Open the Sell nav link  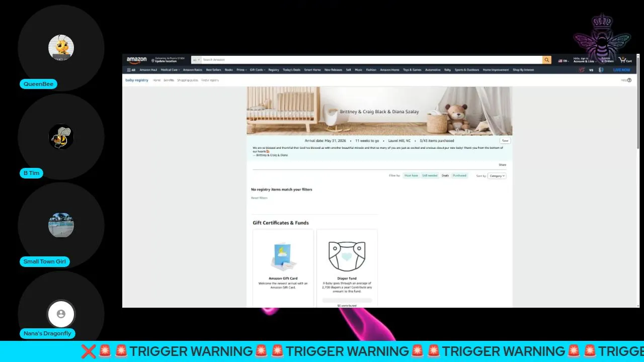pyautogui.click(x=348, y=70)
